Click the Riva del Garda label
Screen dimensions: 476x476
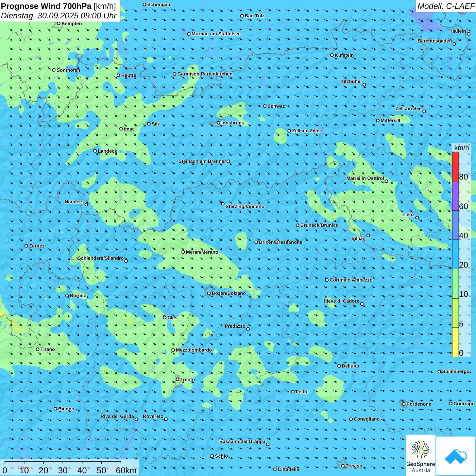[x=117, y=416]
